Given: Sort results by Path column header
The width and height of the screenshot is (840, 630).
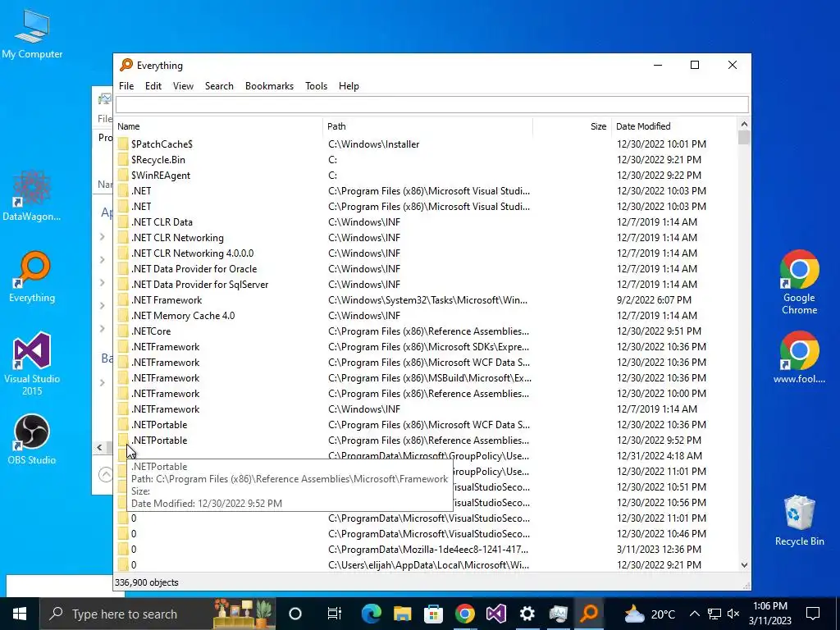Looking at the screenshot, I should (428, 126).
